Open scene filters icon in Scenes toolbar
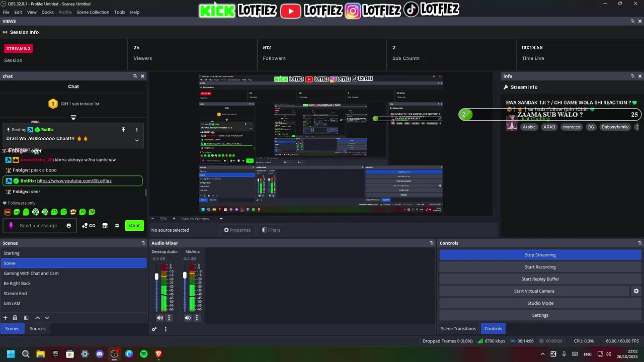The image size is (644, 362). 26,318
